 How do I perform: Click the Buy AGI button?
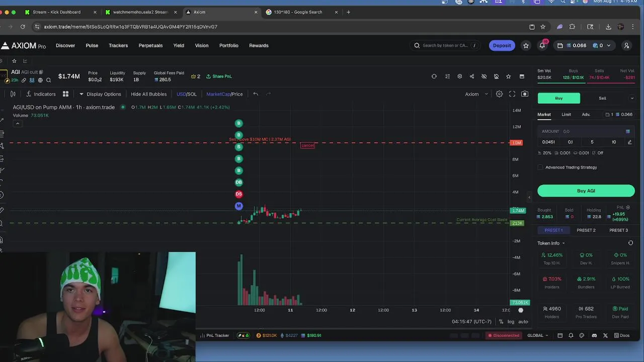586,191
